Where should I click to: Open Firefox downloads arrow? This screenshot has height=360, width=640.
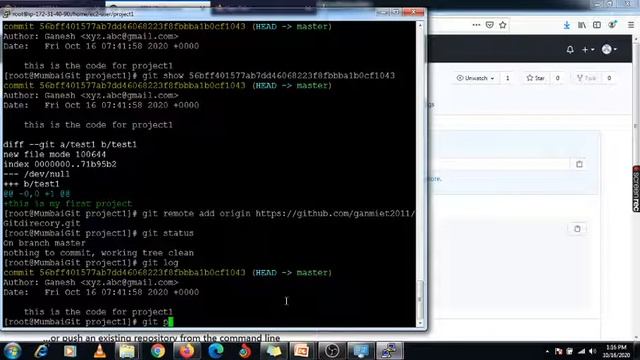[x=567, y=25]
